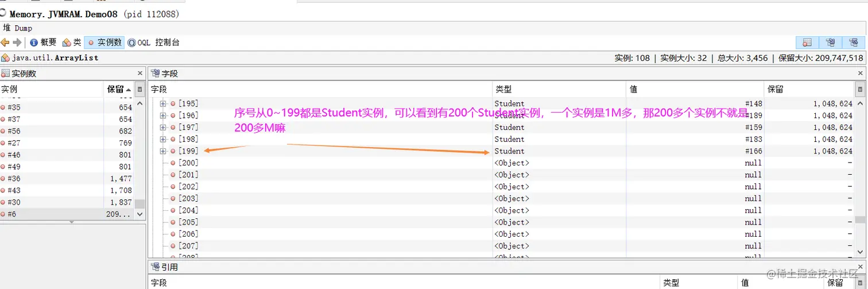Select instance #6 in list
Viewport: 868px width, 289px height.
pyautogui.click(x=67, y=214)
